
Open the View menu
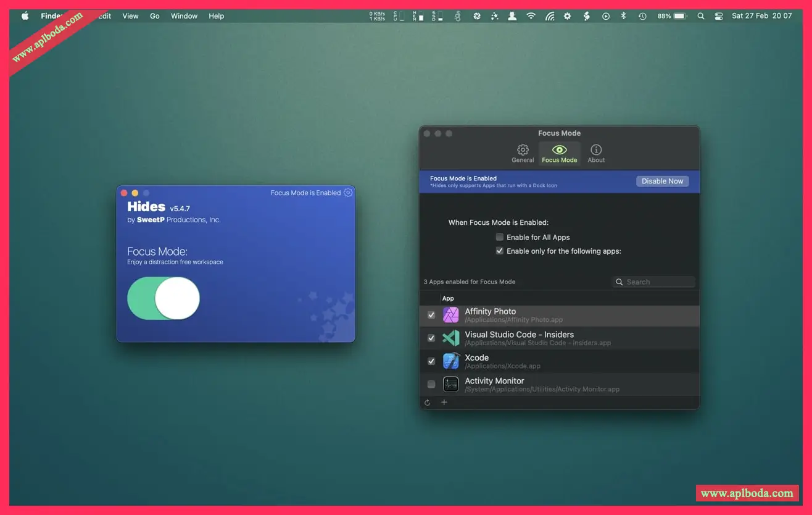130,16
